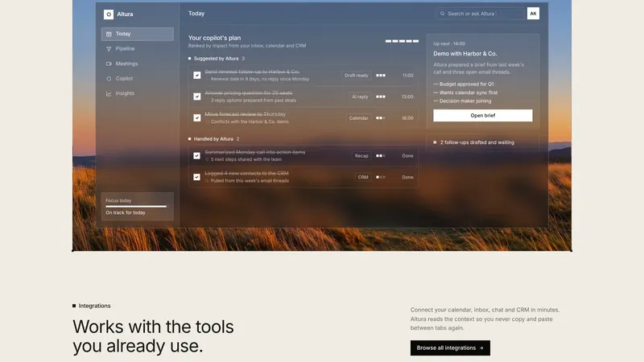Click Browse all integrations button
The image size is (644, 362).
(x=450, y=348)
